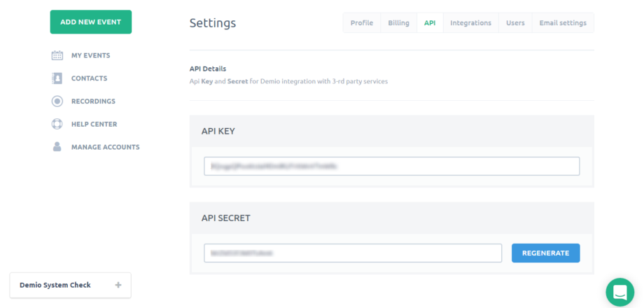Click the Manage Accounts person icon

click(57, 147)
